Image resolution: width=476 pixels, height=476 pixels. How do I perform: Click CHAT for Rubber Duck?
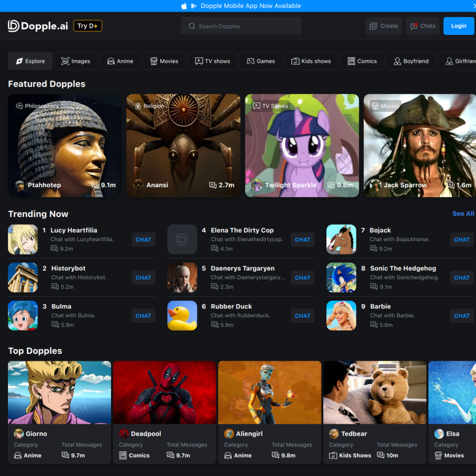tap(303, 316)
